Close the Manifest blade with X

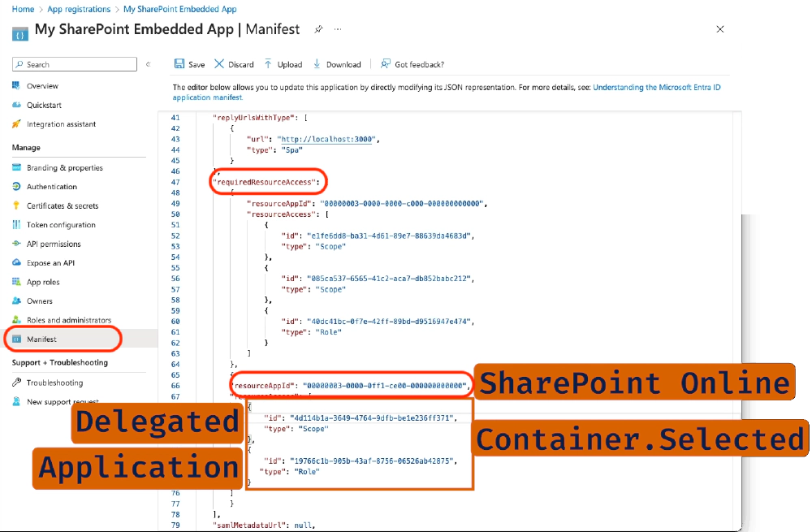coord(719,29)
